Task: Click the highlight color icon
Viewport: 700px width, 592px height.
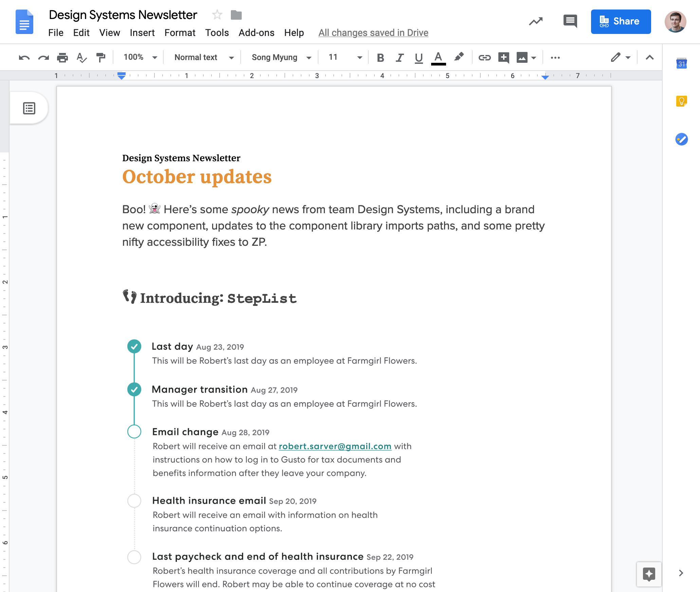Action: click(x=459, y=58)
